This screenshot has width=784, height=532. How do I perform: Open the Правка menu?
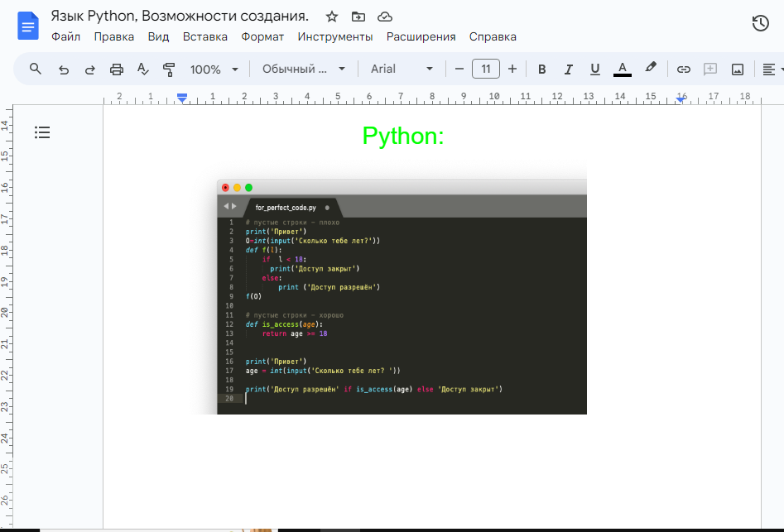point(114,37)
